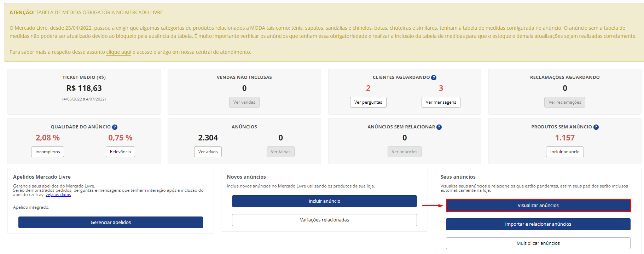Open Ver perguntas
This screenshot has height=254, width=644.
coord(368,102)
